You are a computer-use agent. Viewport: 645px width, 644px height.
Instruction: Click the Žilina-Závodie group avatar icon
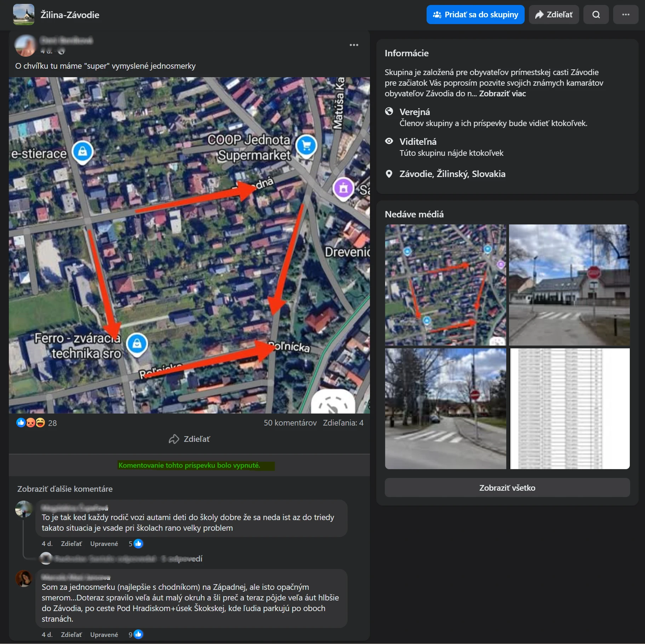pos(24,15)
